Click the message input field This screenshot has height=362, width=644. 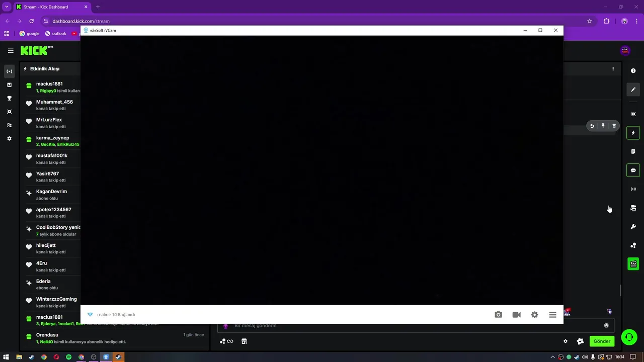[x=416, y=326]
